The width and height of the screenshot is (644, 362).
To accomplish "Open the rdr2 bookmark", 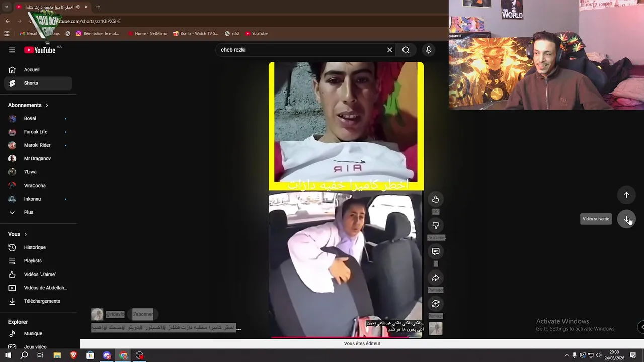I will tap(232, 34).
